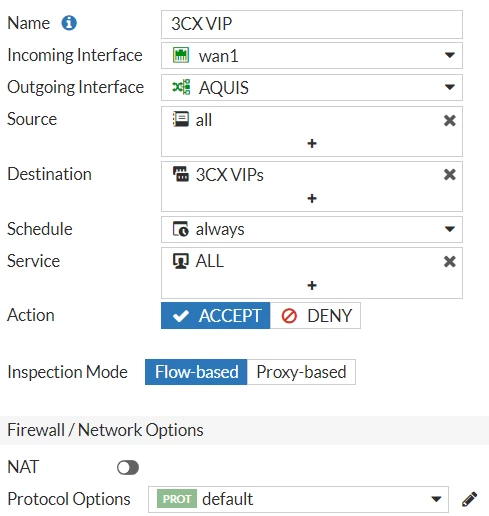
Task: Remove the 'all' source entry
Action: point(450,120)
